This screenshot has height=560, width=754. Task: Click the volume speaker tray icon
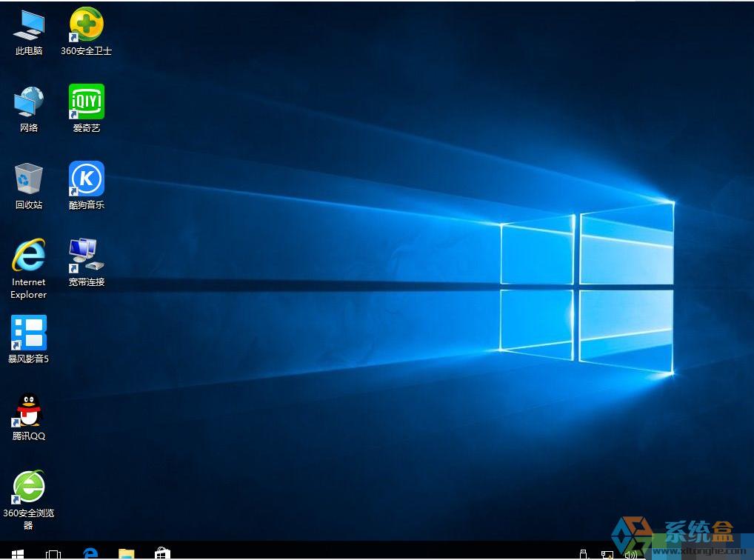(630, 554)
